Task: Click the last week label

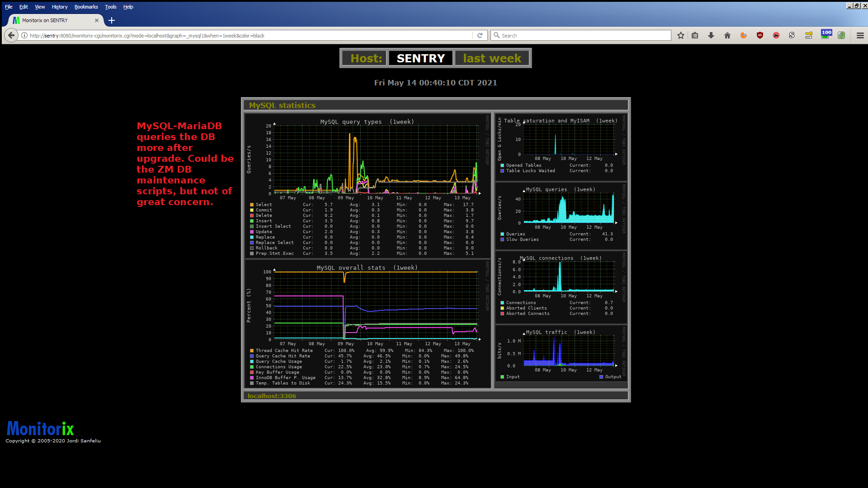Action: click(x=492, y=58)
